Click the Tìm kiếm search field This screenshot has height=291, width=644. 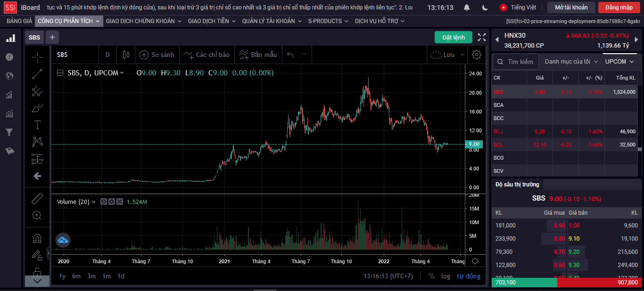[515, 62]
